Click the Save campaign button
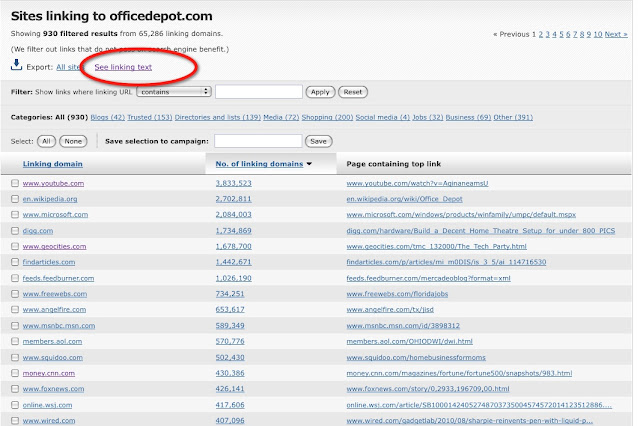The height and width of the screenshot is (426, 640). (x=318, y=141)
